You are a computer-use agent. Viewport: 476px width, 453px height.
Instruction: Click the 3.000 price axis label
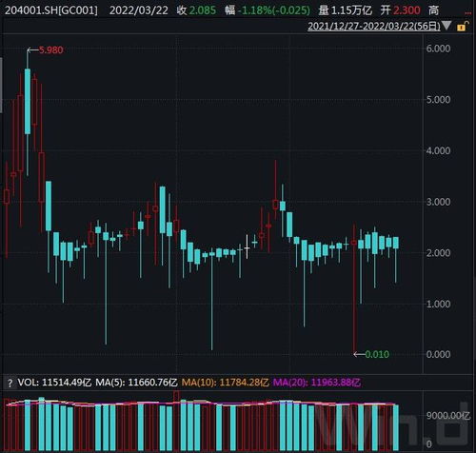tap(438, 202)
